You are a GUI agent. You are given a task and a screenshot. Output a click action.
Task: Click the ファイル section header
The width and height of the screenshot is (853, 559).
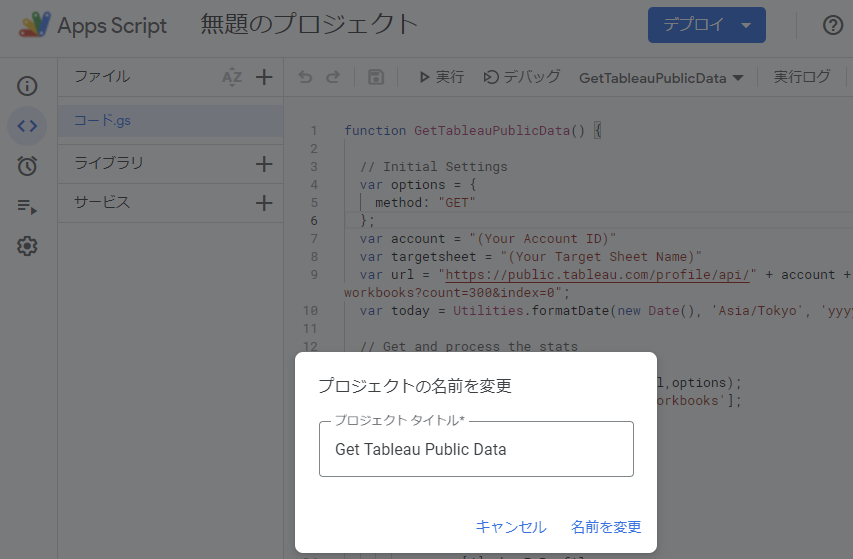(x=102, y=76)
